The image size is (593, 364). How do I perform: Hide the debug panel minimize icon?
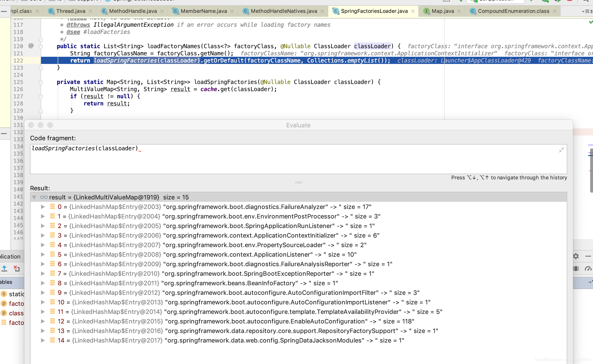[588, 256]
